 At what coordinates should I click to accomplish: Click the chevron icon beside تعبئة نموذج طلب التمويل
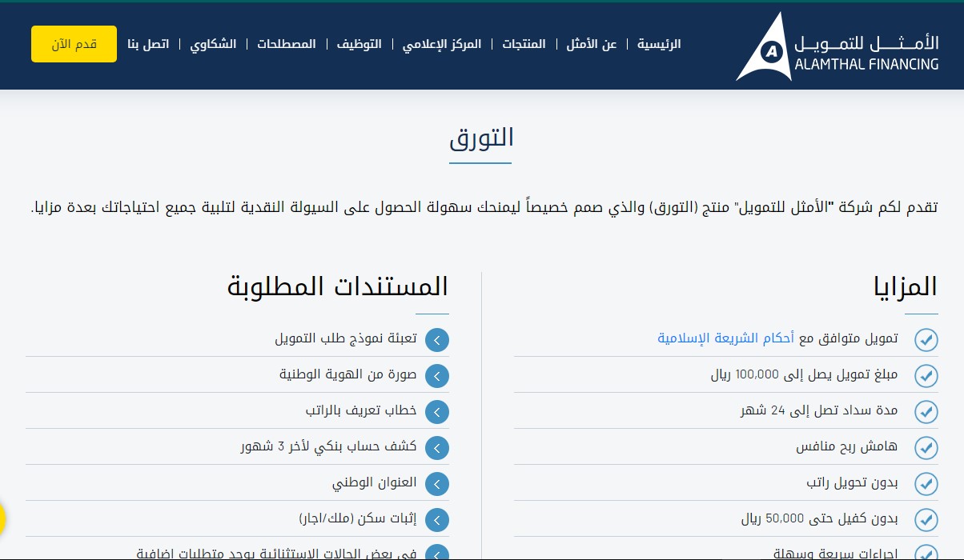tap(437, 340)
